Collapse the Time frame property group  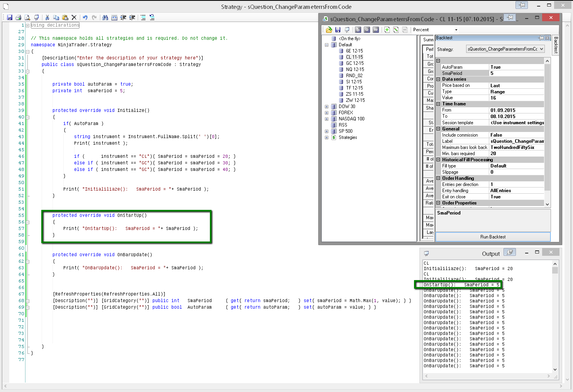click(x=438, y=104)
